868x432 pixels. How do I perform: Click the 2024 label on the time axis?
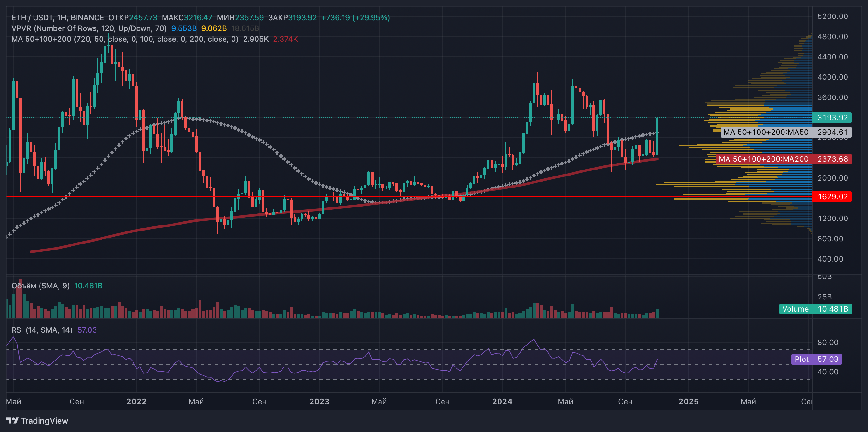point(502,401)
